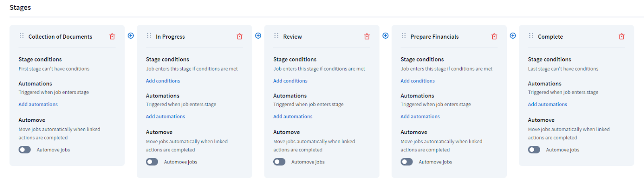Turn on Automove jobs for Review stage
644x188 pixels.
279,162
